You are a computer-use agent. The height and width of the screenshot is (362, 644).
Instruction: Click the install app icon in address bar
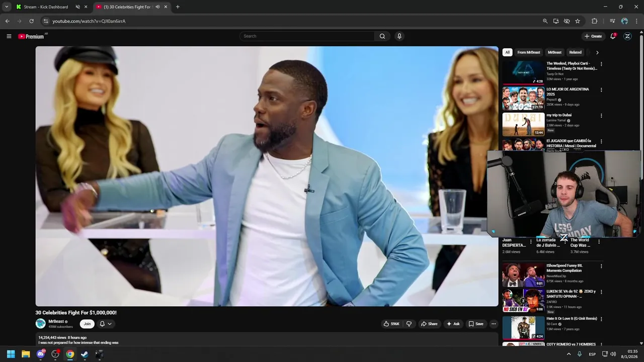(556, 21)
